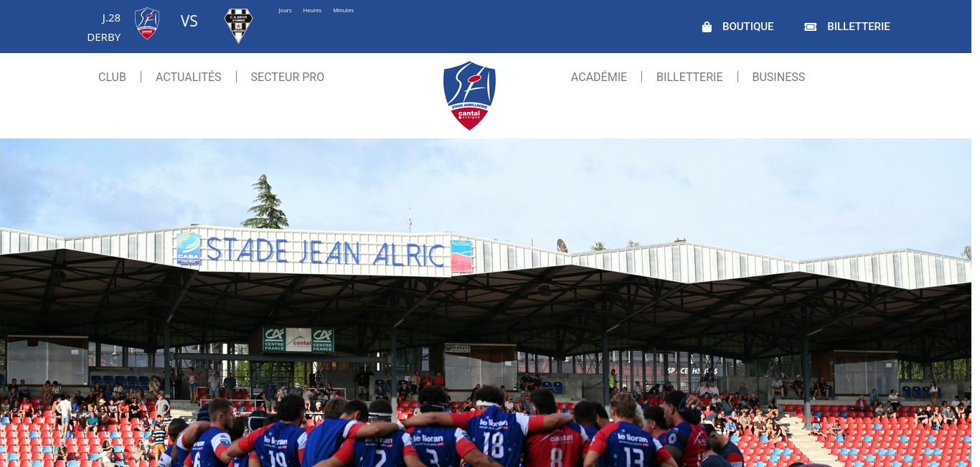Click the number 18 player in the huddle photo

click(x=495, y=430)
